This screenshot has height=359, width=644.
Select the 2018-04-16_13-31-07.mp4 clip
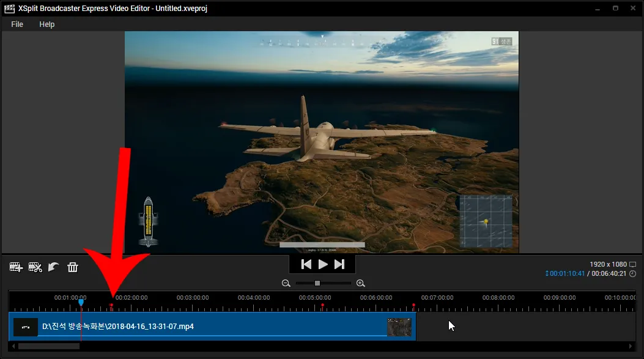coord(212,327)
